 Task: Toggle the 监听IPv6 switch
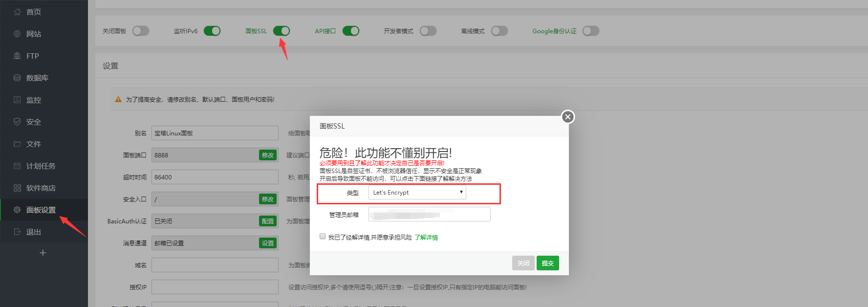212,31
